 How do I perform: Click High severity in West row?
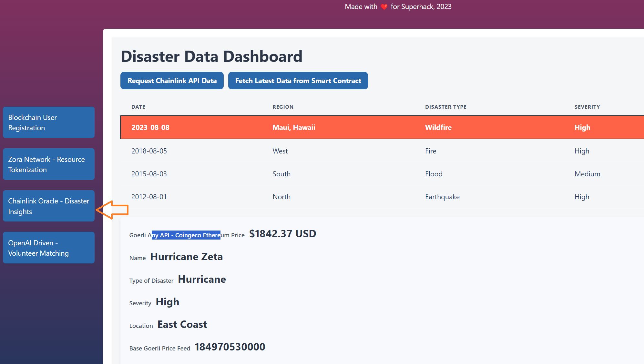pyautogui.click(x=582, y=151)
